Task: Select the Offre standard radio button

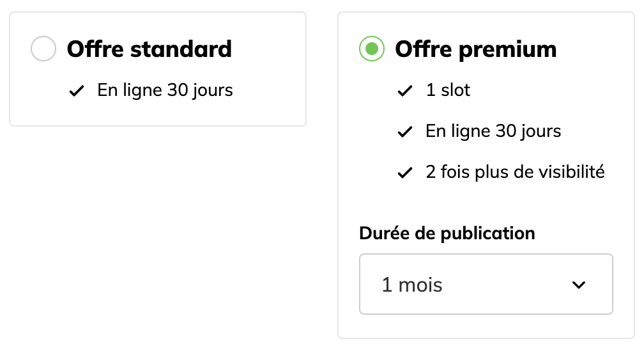Action: click(43, 49)
